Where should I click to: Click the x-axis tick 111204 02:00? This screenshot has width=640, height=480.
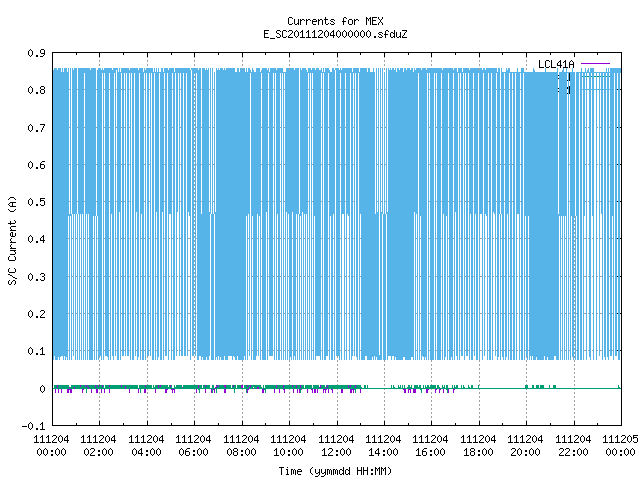[x=98, y=445]
